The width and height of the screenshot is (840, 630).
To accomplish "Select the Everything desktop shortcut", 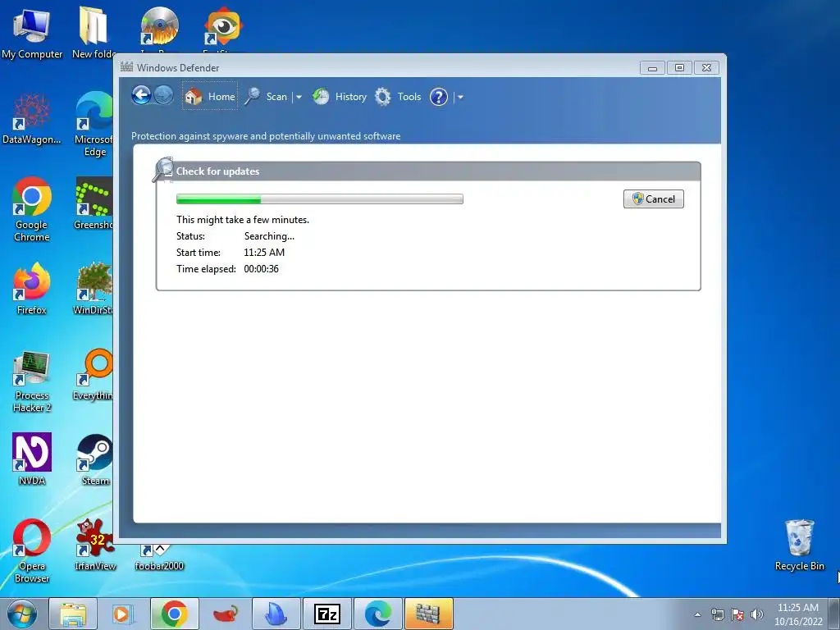I will (94, 375).
